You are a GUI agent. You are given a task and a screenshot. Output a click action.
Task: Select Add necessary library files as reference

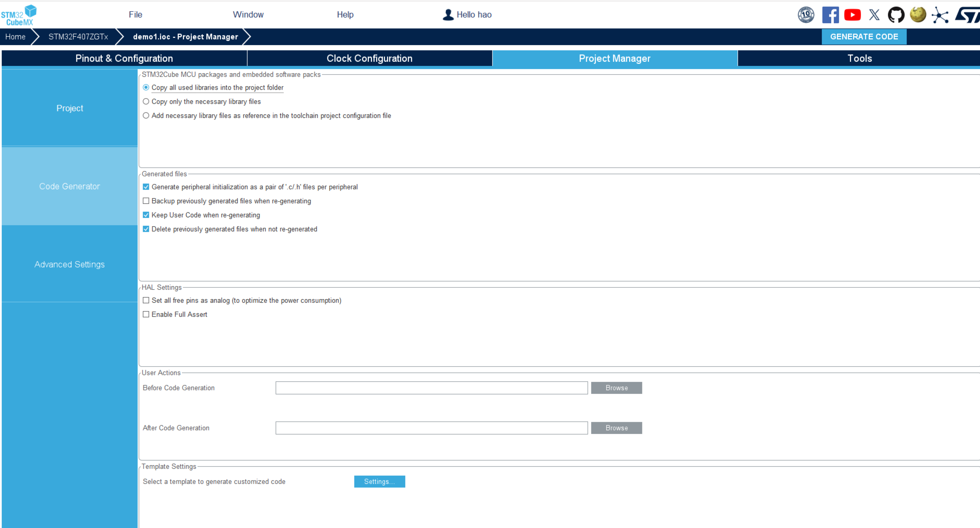click(146, 116)
